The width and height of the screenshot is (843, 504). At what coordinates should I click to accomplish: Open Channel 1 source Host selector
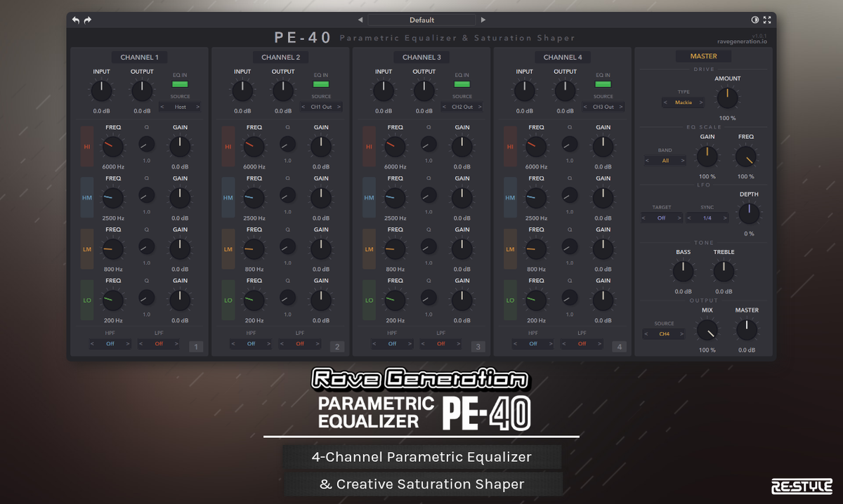pyautogui.click(x=181, y=107)
